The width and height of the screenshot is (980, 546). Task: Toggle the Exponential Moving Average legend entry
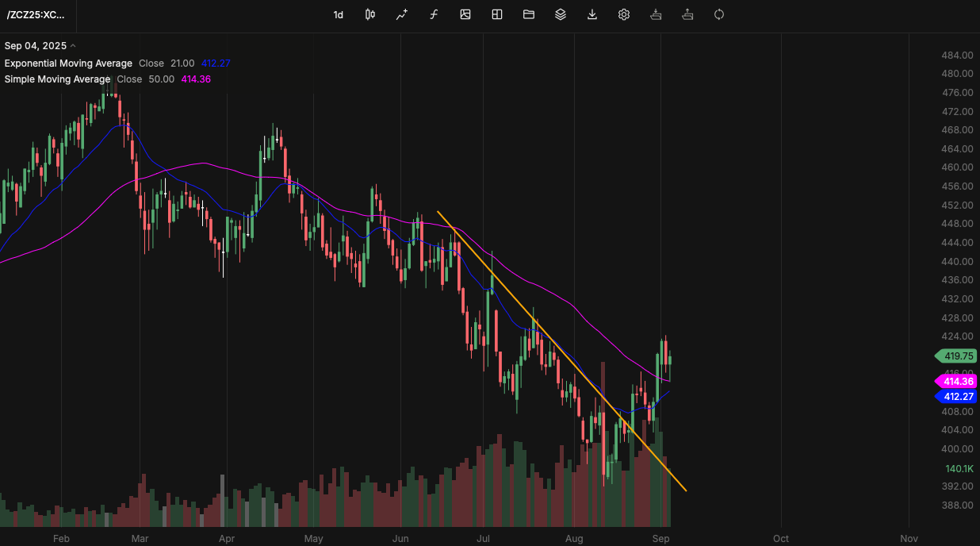[x=68, y=63]
